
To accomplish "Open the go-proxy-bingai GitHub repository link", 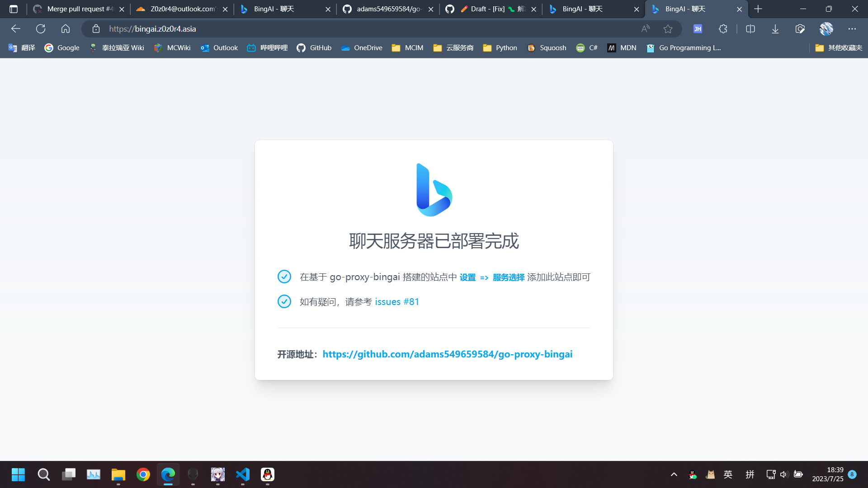I will coord(447,354).
